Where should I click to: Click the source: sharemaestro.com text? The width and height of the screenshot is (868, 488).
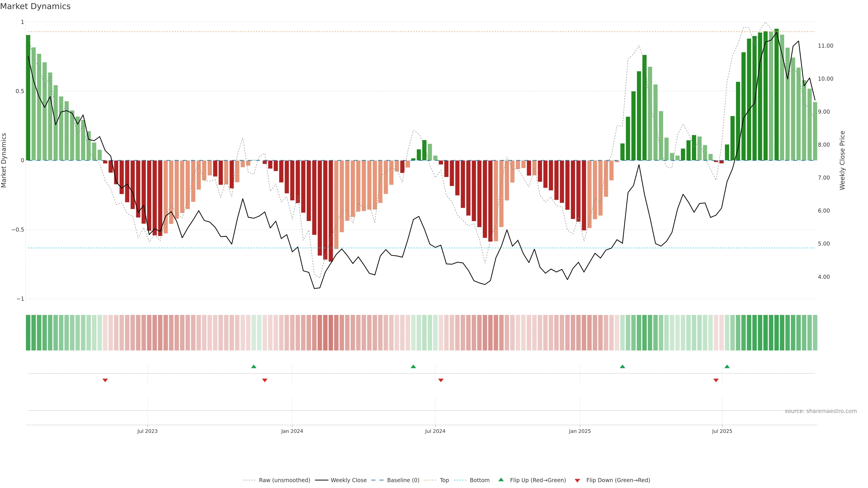coord(821,411)
